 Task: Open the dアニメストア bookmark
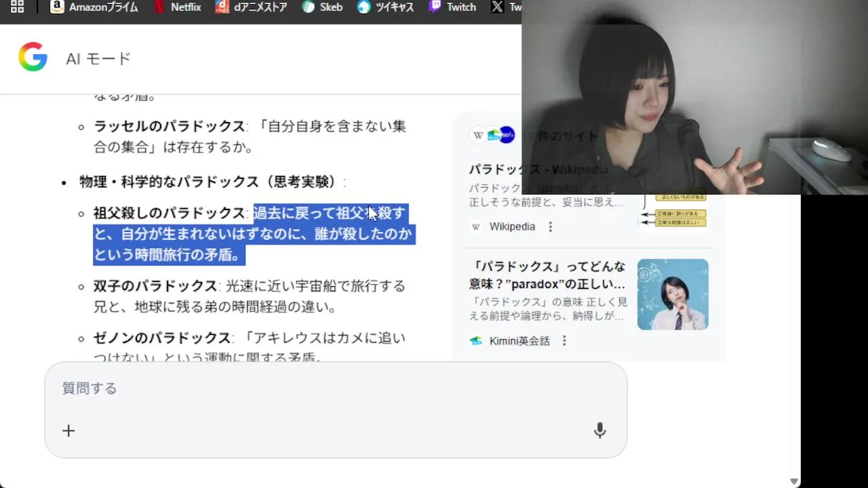point(252,7)
